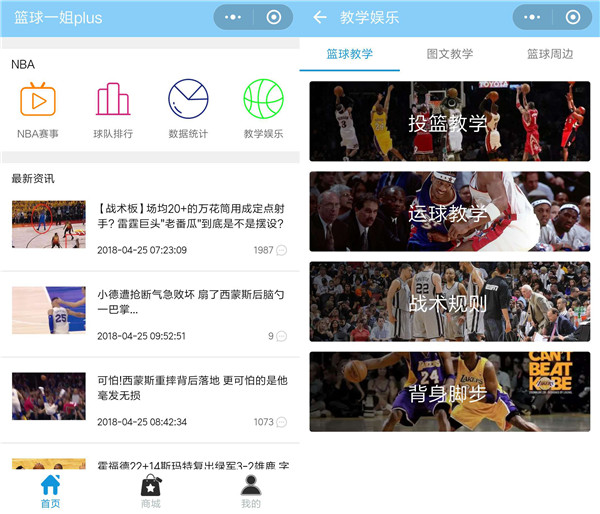
Task: Tap the close circle icon in 篮球一姐plus header
Action: point(274,17)
